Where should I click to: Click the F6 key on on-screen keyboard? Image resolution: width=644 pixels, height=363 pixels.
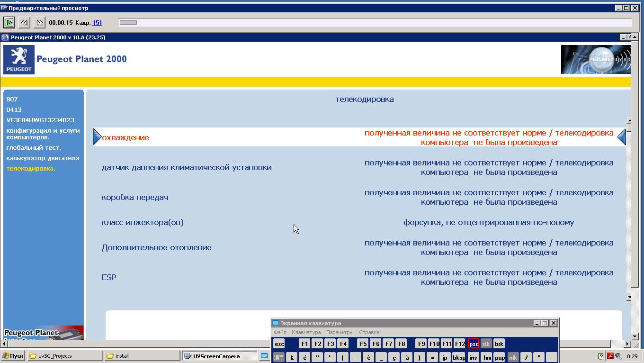(376, 344)
